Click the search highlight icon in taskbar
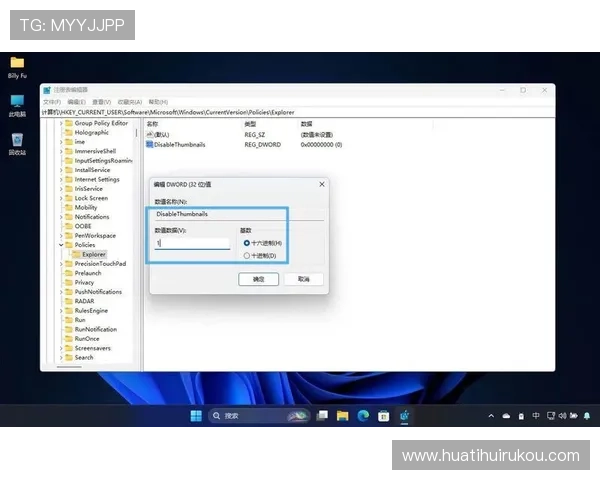 tap(298, 416)
